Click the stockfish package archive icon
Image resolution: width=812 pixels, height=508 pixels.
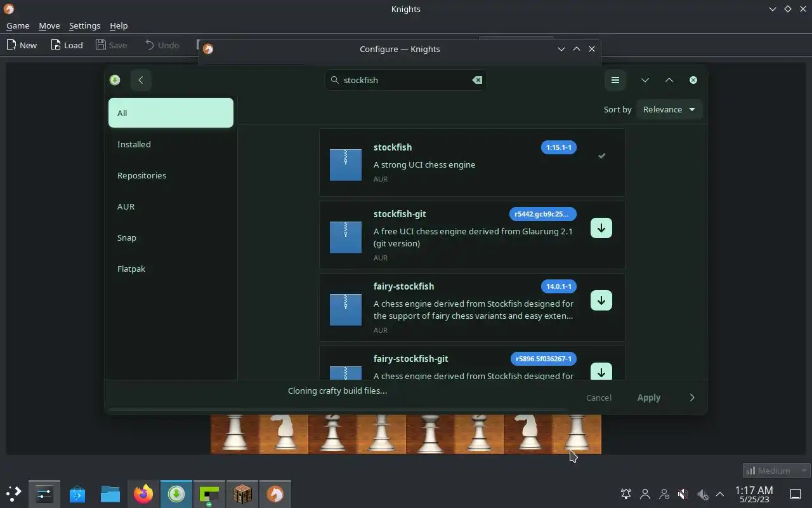(346, 165)
